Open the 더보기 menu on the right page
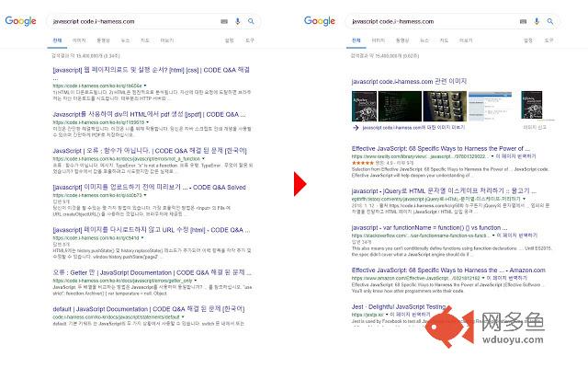The image size is (588, 368). [466, 40]
